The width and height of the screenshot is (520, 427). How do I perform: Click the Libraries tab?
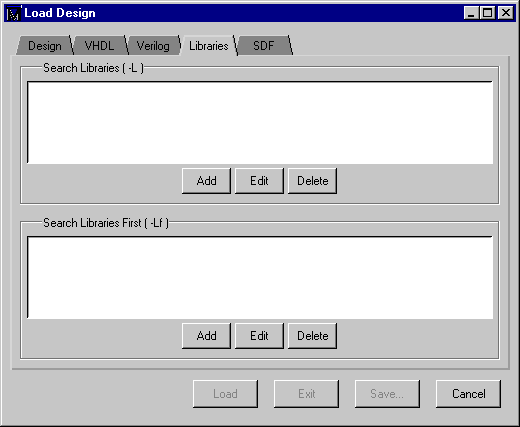209,45
